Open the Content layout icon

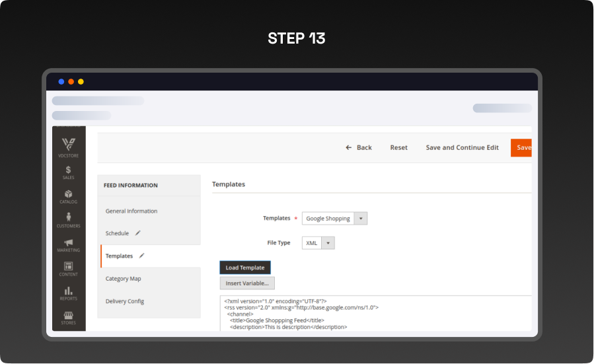69,266
